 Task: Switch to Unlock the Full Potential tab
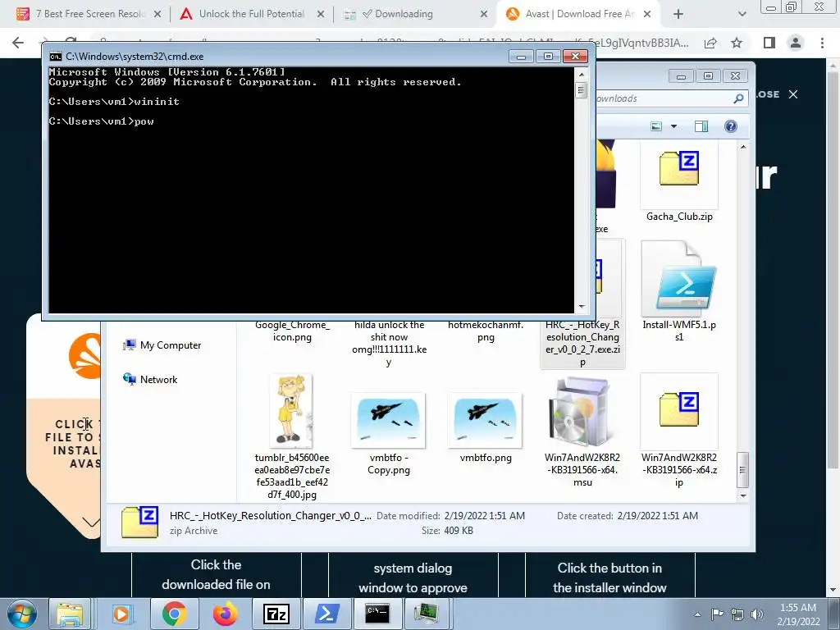coord(252,14)
